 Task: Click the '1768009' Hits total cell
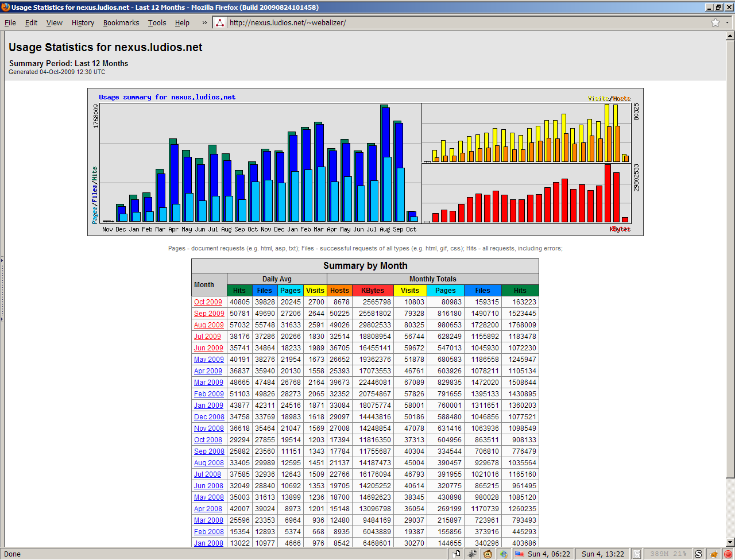coord(520,325)
